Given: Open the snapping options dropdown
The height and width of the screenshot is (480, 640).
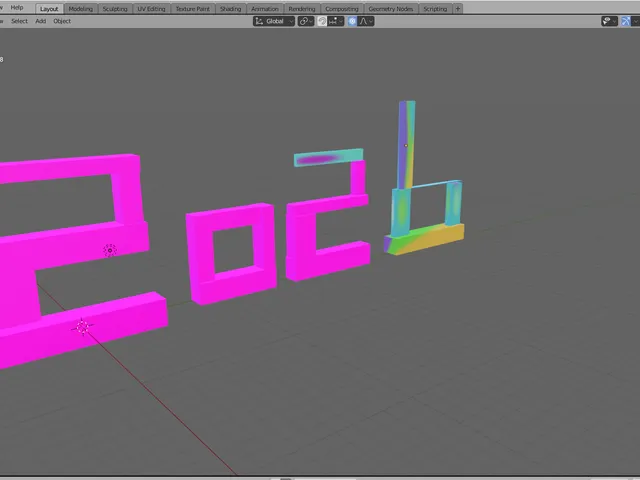Looking at the screenshot, I should pos(336,21).
